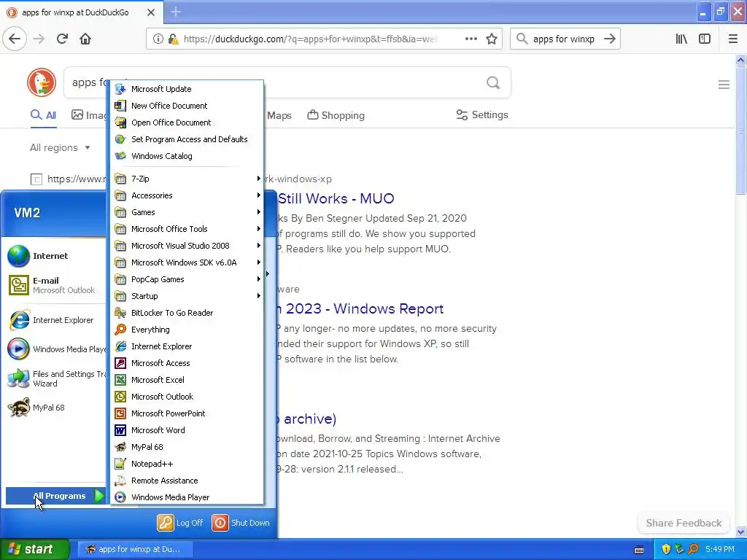Click the browser search box
Screen dimensions: 747x560
click(x=564, y=39)
